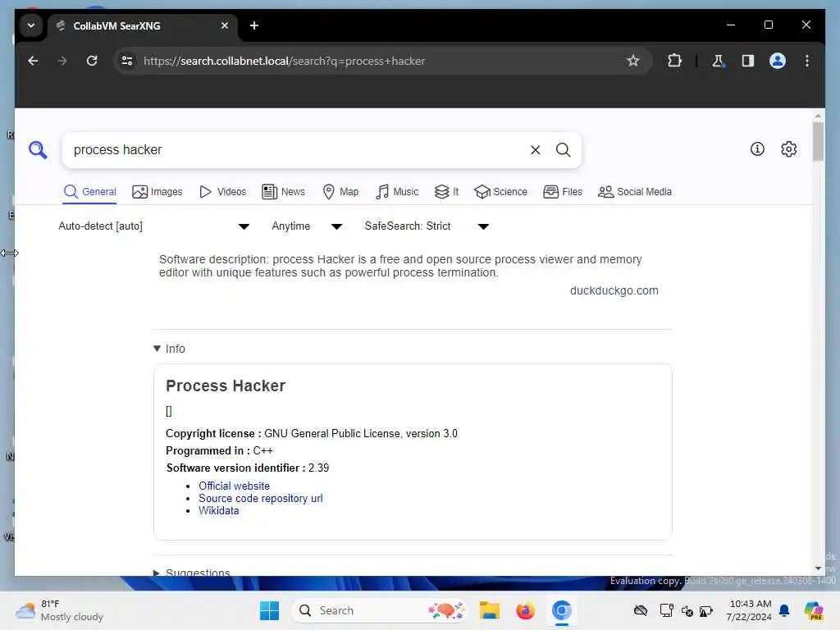Open browser Extensions puzzle icon
840x630 pixels.
[674, 61]
